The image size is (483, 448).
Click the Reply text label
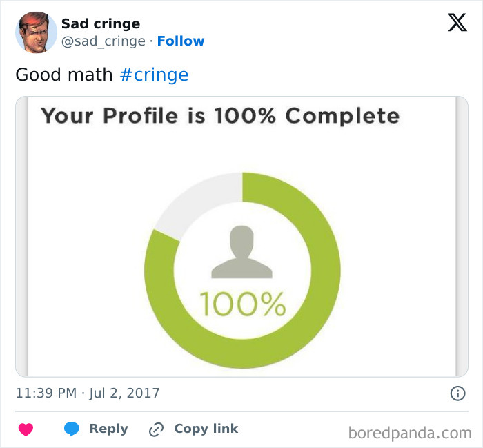pos(109,429)
